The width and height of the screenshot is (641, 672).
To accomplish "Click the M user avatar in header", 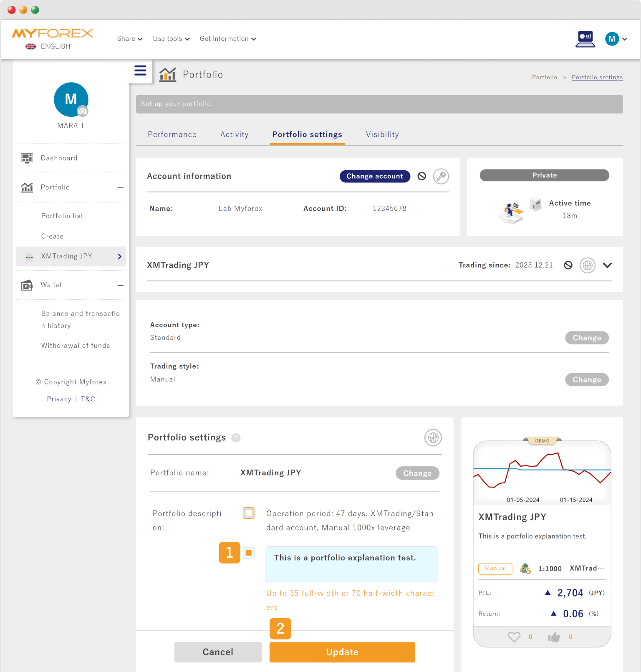I will coord(612,39).
